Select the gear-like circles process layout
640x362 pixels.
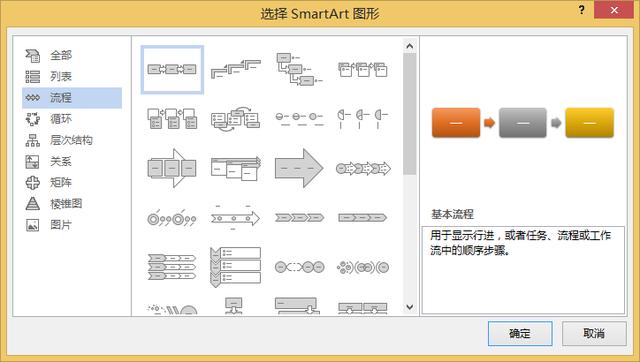pyautogui.click(x=363, y=267)
